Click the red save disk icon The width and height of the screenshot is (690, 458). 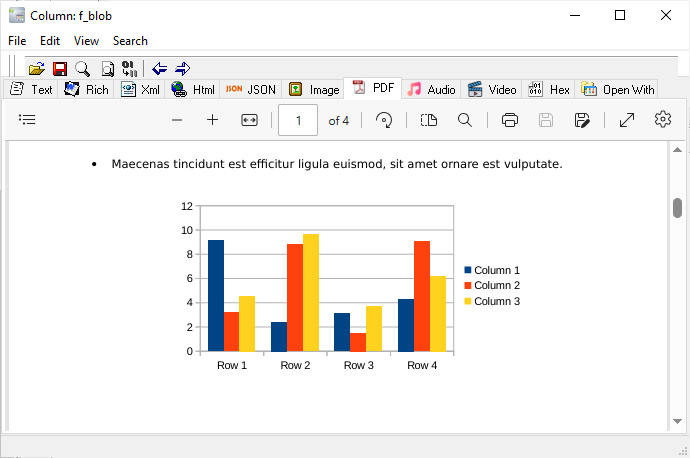[59, 69]
